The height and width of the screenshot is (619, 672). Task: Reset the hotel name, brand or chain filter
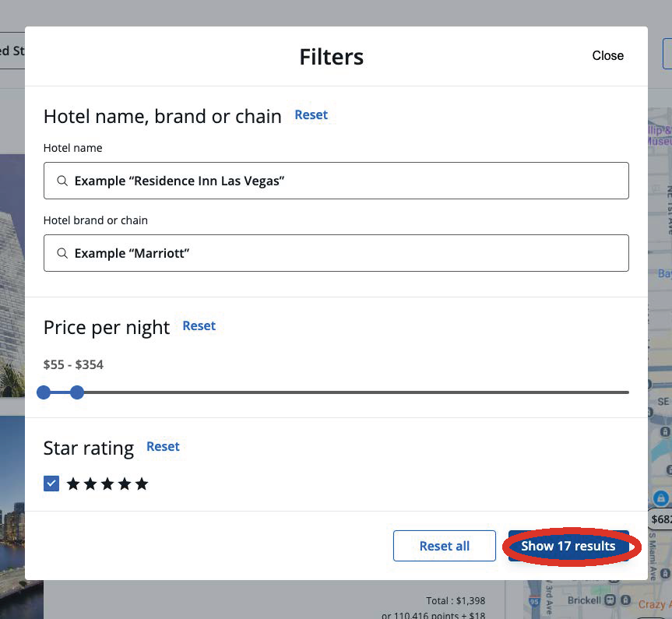311,114
